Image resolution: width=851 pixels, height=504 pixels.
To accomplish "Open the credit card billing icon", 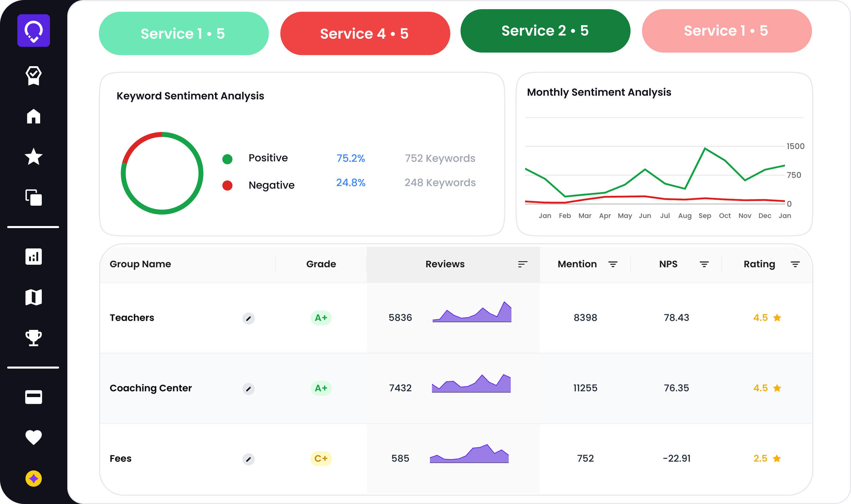I will coord(33,397).
